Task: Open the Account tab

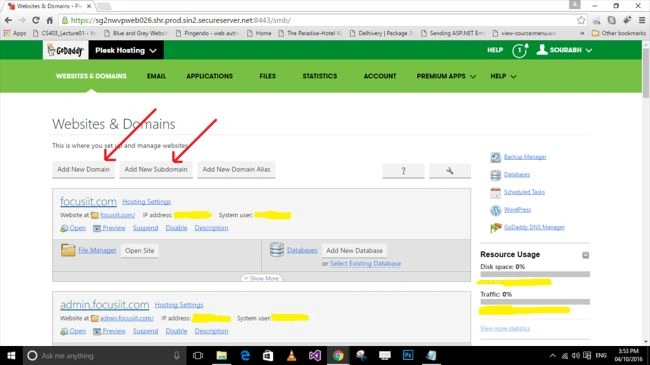Action: (x=380, y=76)
